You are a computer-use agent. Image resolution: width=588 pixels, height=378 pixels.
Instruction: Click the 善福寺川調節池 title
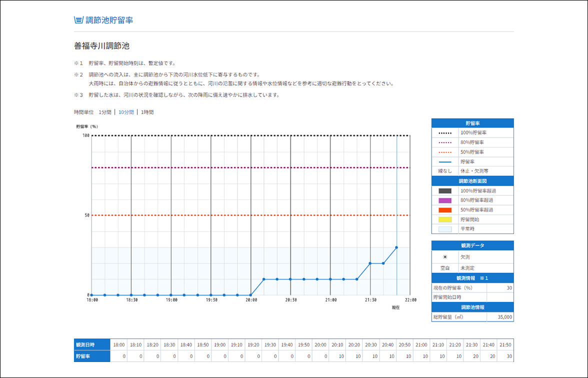coord(101,46)
